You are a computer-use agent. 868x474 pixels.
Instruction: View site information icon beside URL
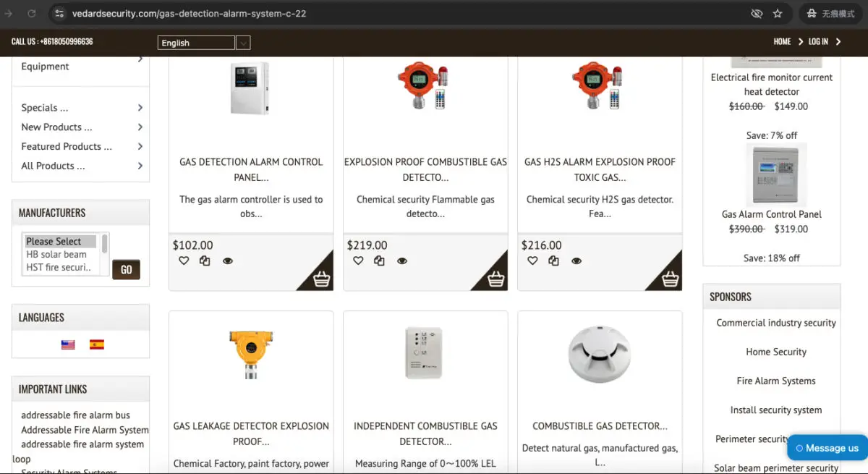[60, 14]
